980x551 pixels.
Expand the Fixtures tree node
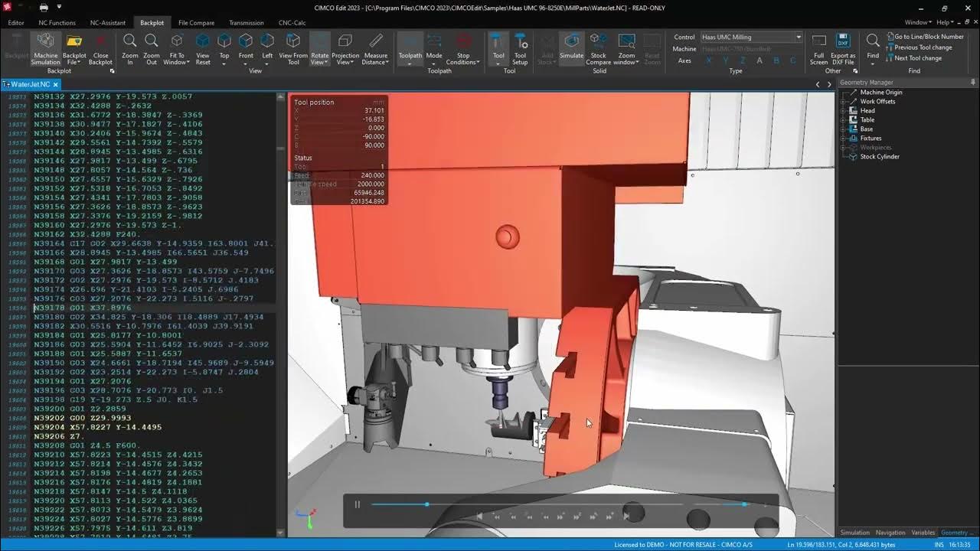[844, 139]
